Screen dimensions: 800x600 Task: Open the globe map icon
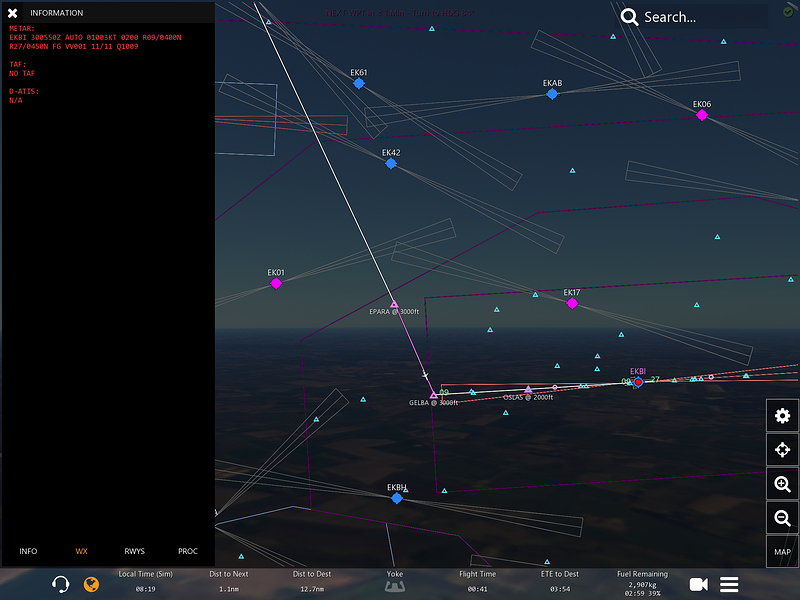(x=91, y=584)
